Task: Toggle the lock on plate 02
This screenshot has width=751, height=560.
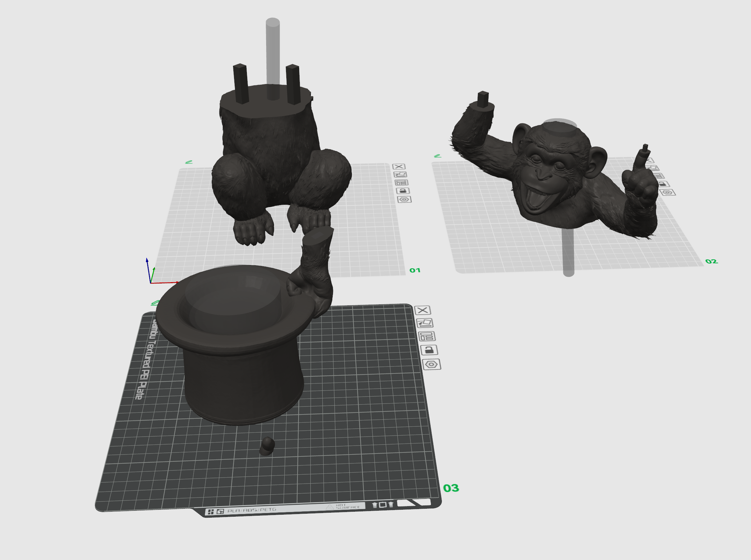Action: tap(664, 184)
